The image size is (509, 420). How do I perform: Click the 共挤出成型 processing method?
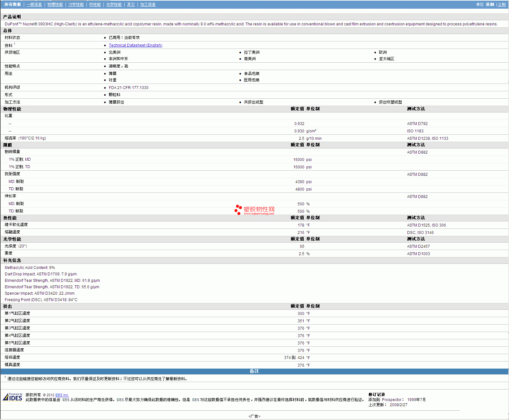pos(254,102)
